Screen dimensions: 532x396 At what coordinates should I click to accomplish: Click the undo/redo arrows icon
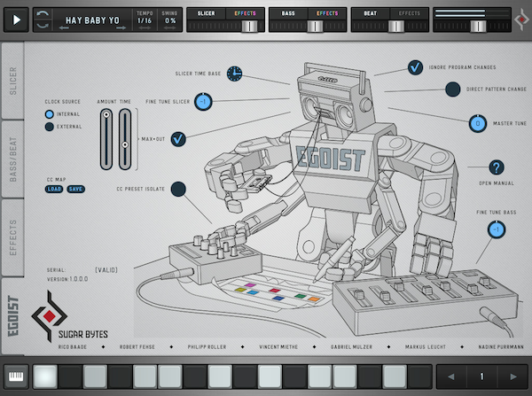point(43,20)
